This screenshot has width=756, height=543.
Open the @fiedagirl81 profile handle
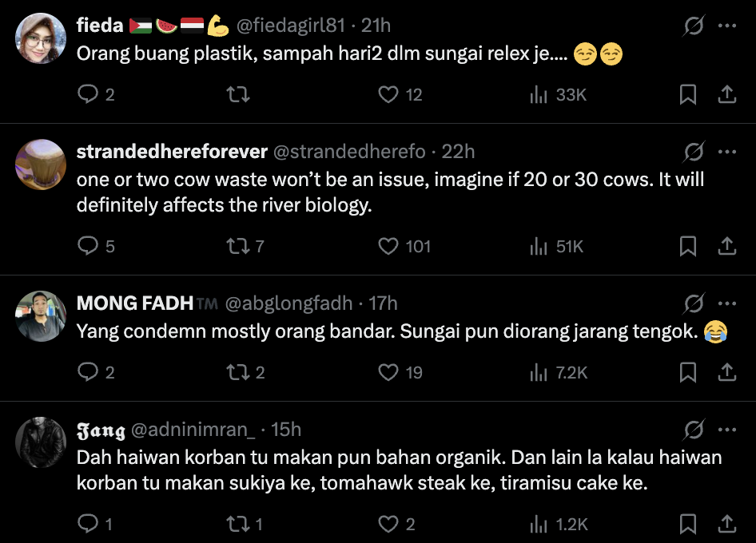click(290, 26)
